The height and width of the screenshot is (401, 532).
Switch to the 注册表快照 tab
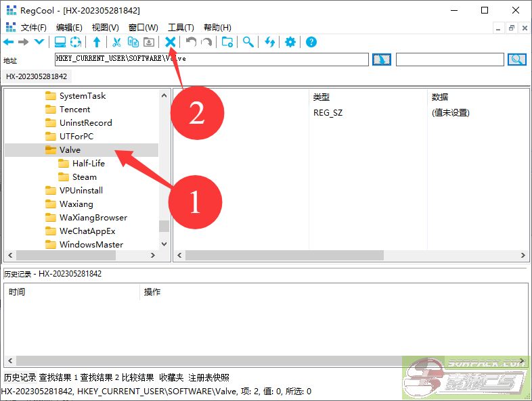(208, 377)
